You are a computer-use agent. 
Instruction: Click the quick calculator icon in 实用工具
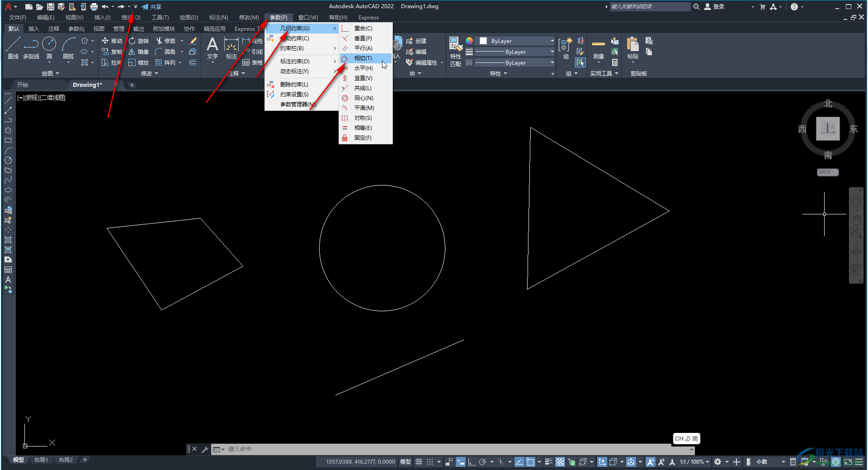point(614,62)
